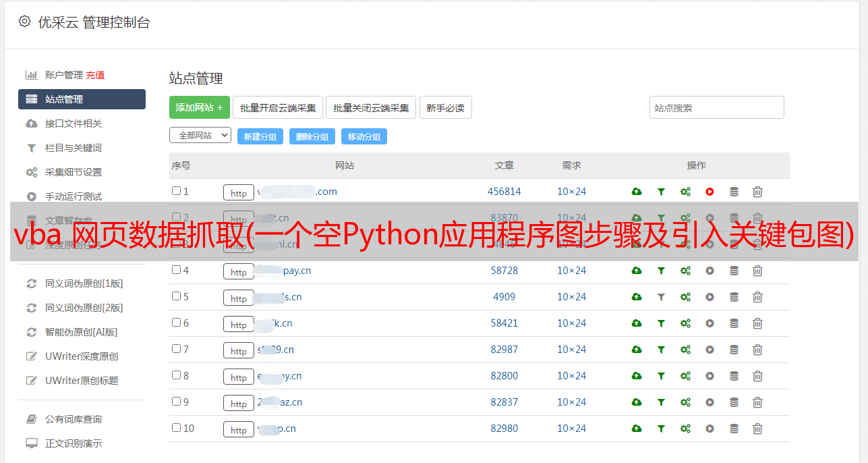The width and height of the screenshot is (868, 463).
Task: Click the filter icon in the 58728 row
Action: pyautogui.click(x=661, y=271)
